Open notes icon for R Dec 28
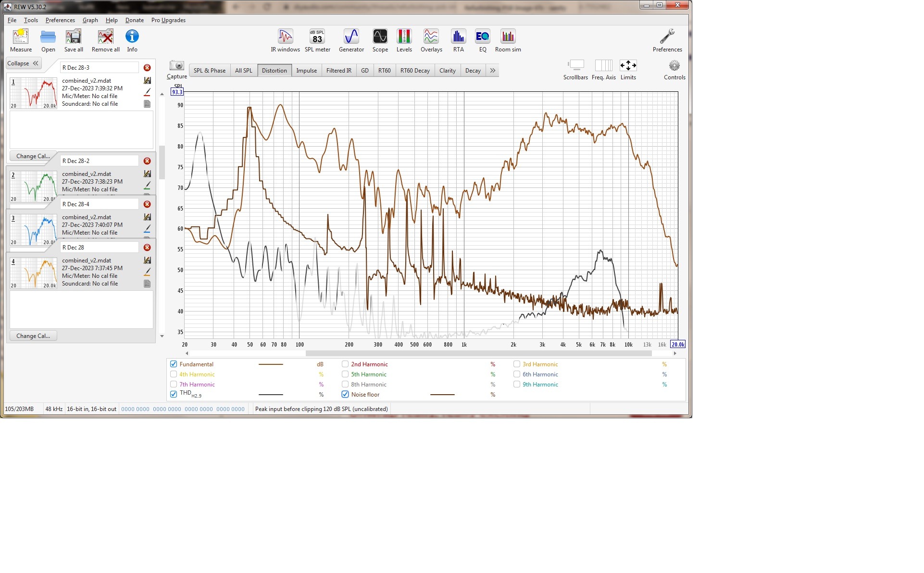 [147, 284]
